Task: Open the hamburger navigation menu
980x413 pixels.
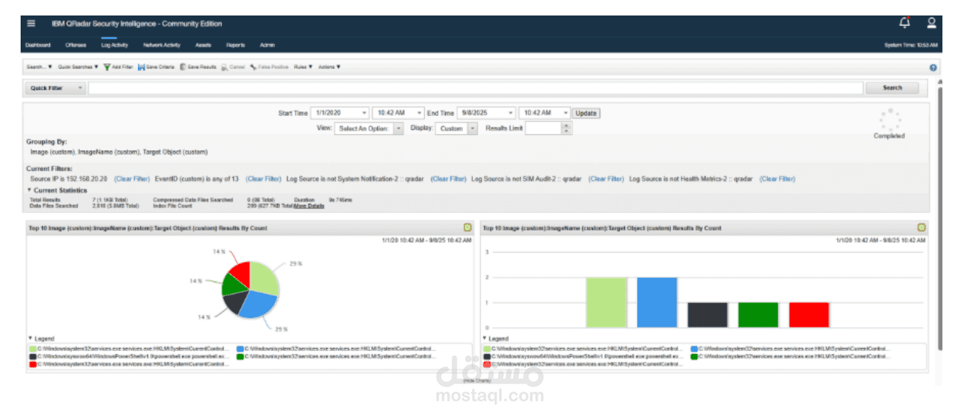Action: pyautogui.click(x=31, y=23)
